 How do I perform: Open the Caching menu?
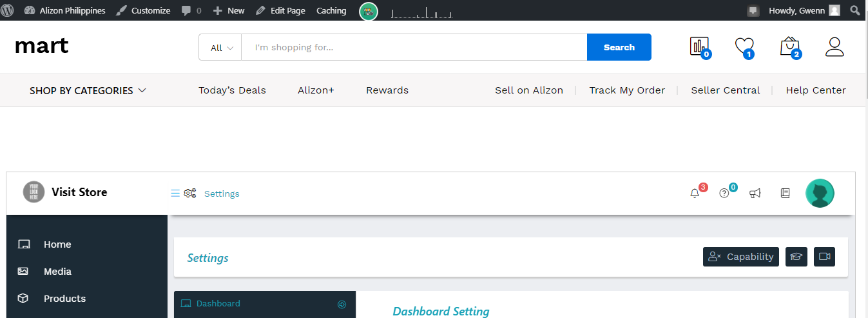click(331, 10)
